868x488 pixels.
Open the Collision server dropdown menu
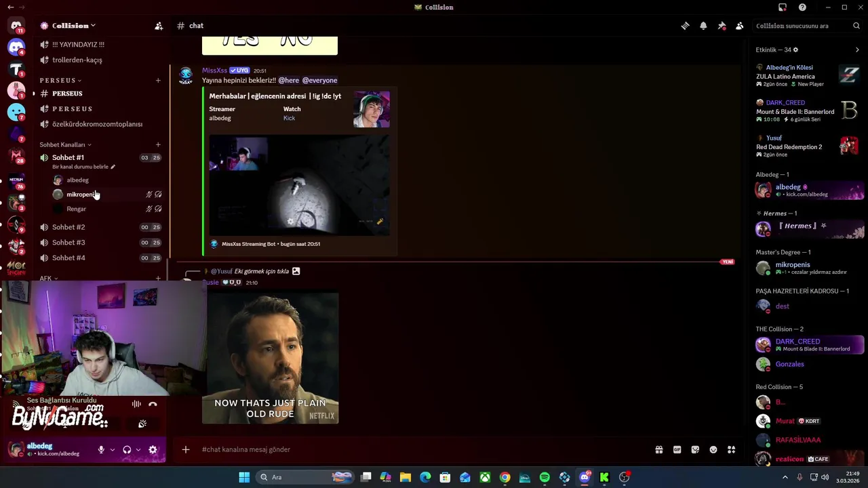[x=68, y=26]
